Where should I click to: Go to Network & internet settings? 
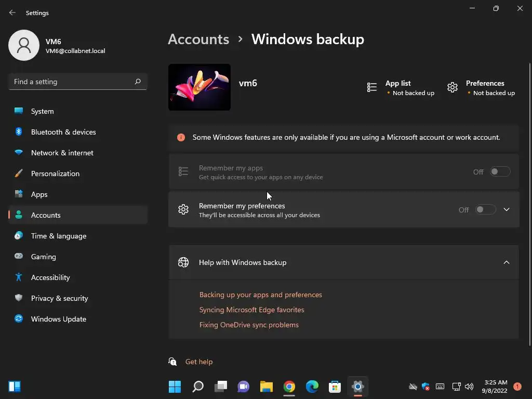coord(78,153)
